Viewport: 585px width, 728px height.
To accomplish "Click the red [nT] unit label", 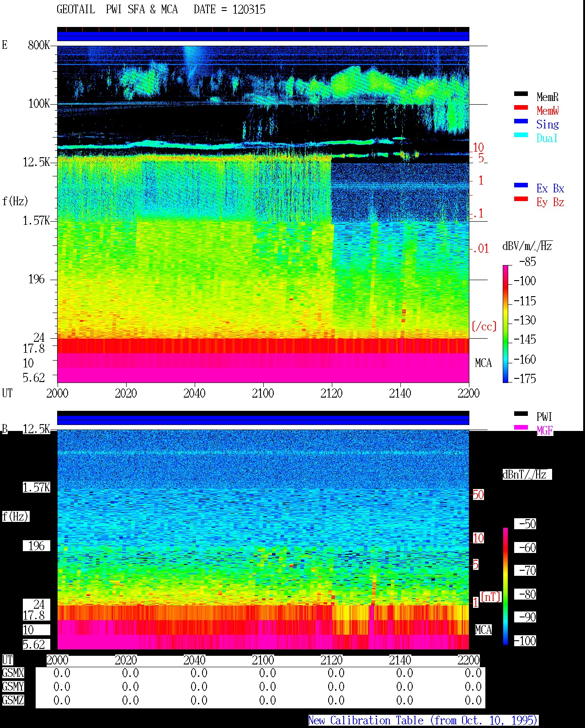I will [x=491, y=597].
